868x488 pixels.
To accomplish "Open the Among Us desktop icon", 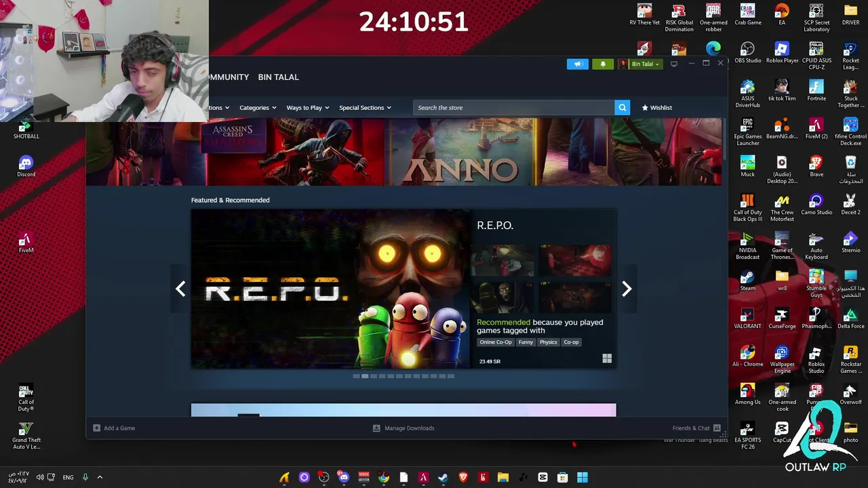I will 747,394.
